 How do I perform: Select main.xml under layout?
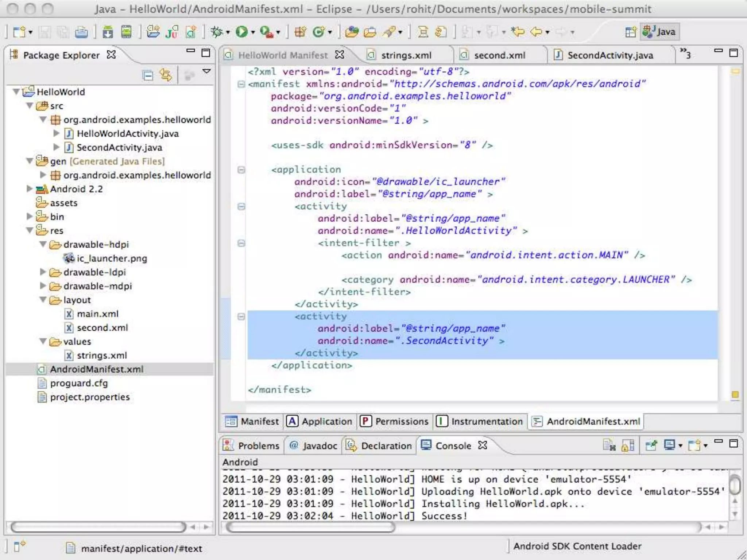coord(97,314)
